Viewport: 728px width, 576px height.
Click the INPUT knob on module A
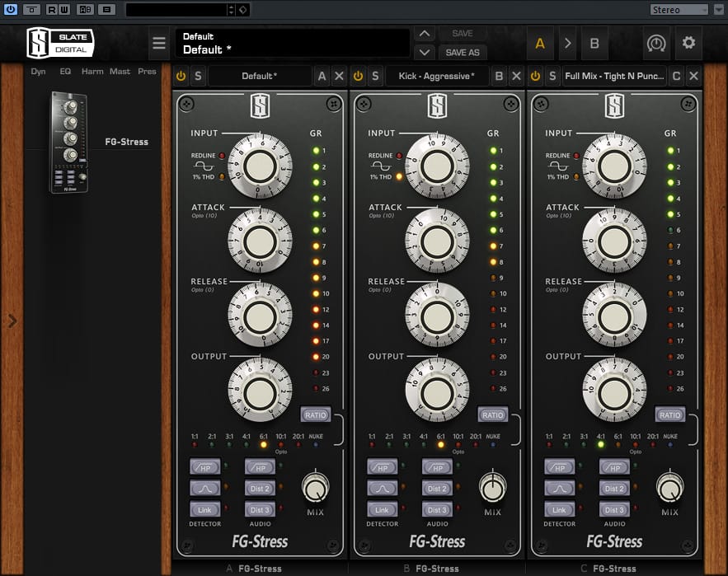pyautogui.click(x=260, y=166)
